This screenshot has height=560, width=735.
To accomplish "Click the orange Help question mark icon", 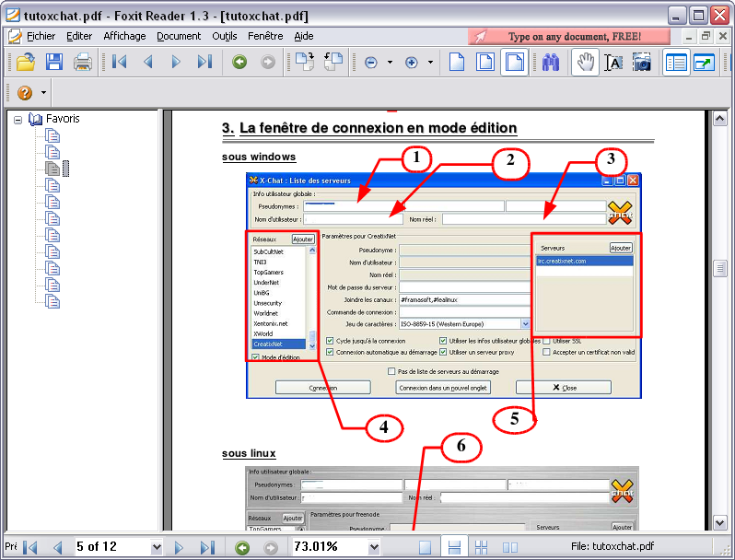I will pyautogui.click(x=25, y=92).
